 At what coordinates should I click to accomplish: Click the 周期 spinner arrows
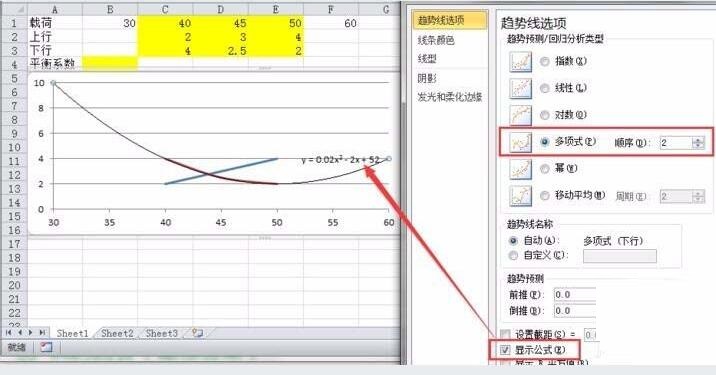click(x=698, y=196)
